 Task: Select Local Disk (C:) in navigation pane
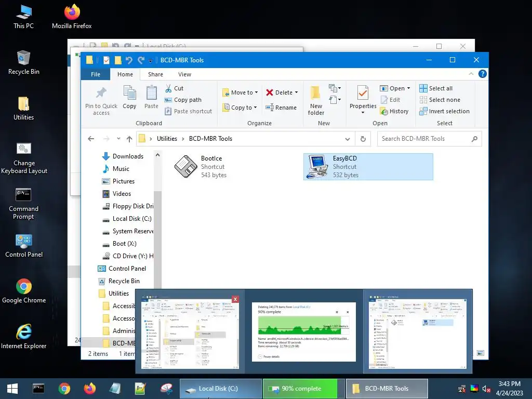pos(127,219)
